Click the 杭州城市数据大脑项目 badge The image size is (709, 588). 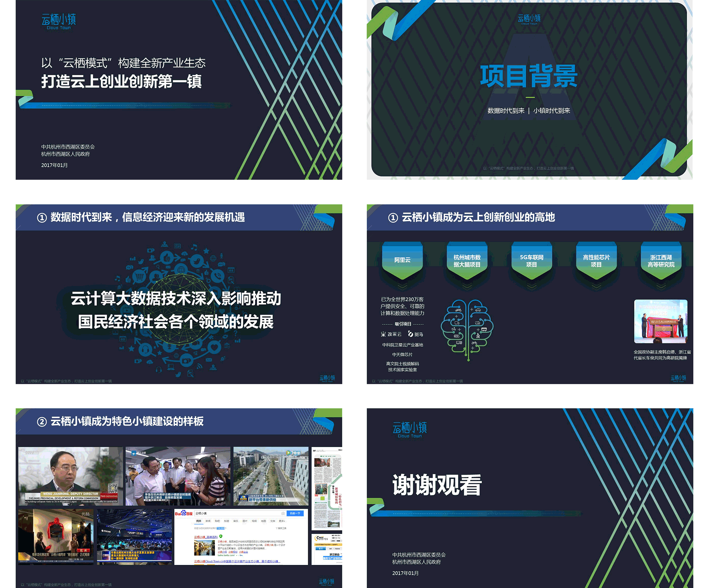[467, 261]
